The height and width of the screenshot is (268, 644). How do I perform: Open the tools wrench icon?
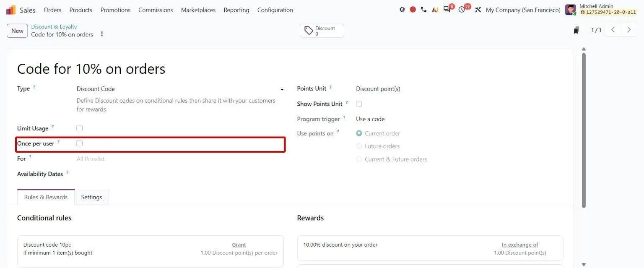coord(478,10)
